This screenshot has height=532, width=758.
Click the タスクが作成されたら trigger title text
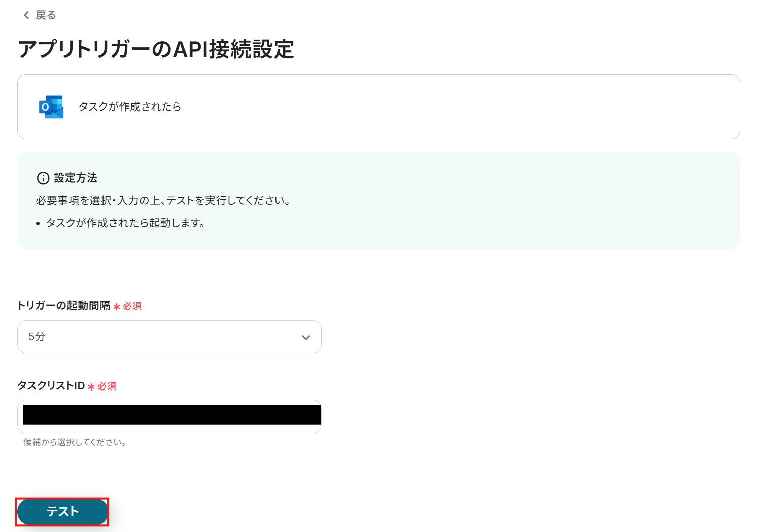(x=130, y=107)
